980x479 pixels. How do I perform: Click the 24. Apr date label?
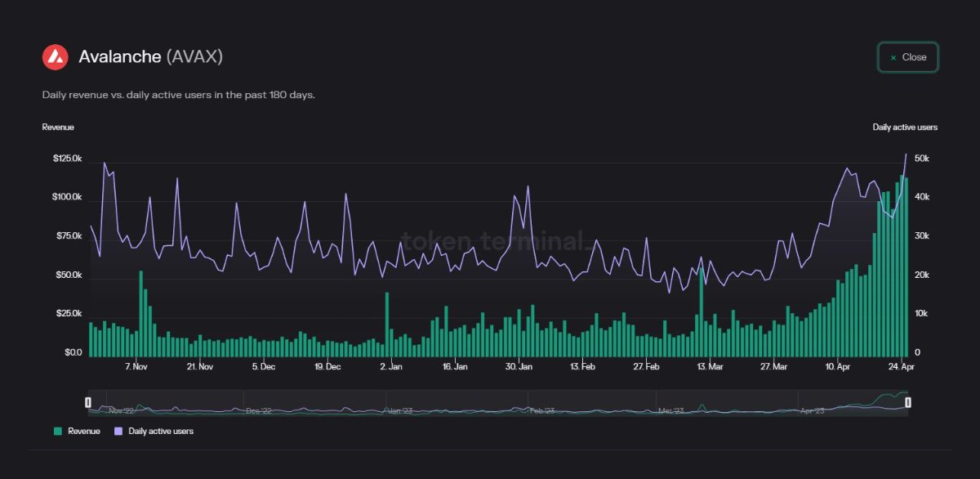click(902, 368)
